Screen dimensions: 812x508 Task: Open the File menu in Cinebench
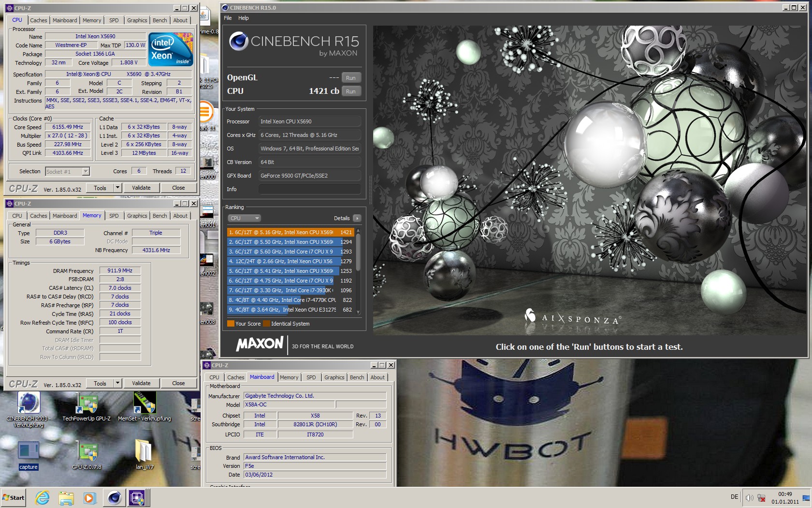point(228,18)
